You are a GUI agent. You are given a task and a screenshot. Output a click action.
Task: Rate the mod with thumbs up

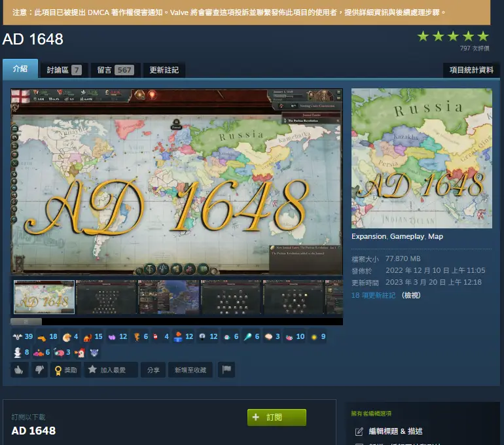click(x=19, y=370)
